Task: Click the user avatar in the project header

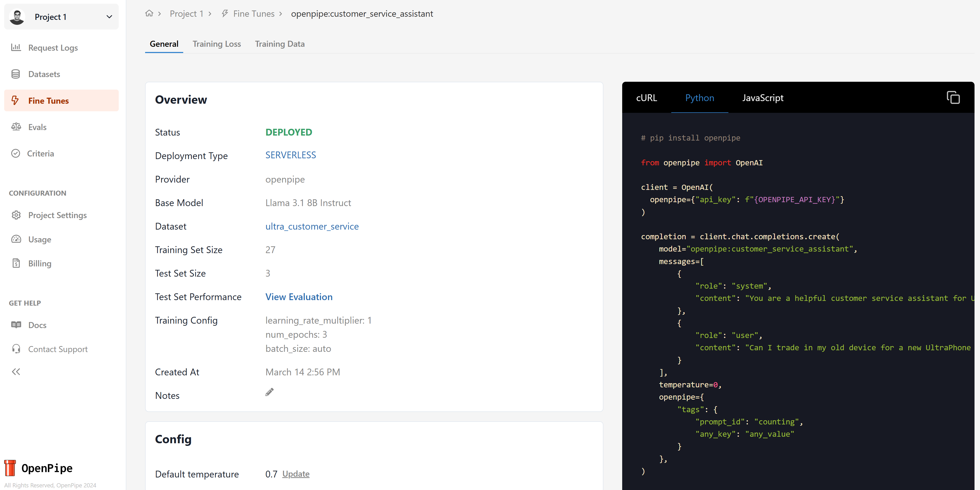Action: 17,16
